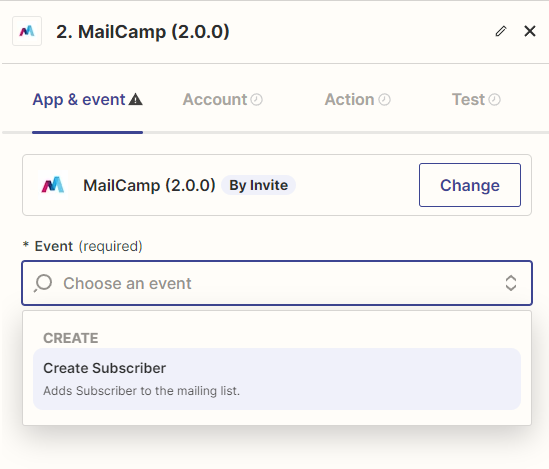Click the Change app button

pos(470,185)
